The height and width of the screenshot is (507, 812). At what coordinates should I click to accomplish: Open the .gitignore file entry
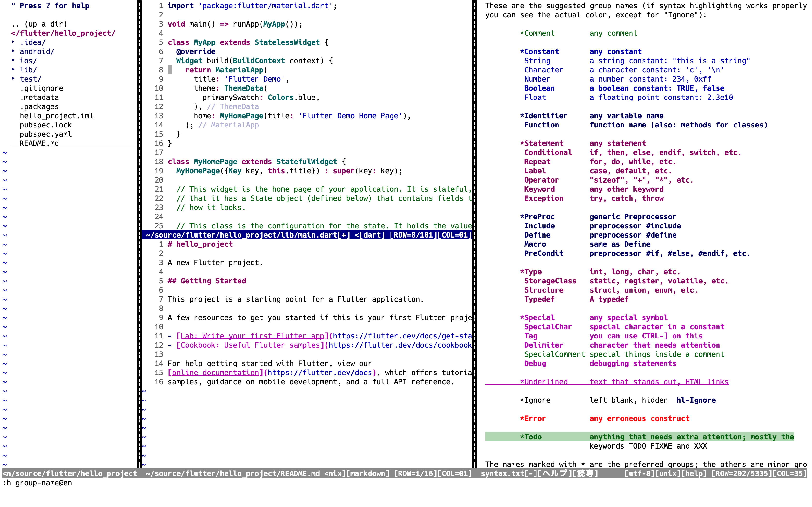[41, 88]
